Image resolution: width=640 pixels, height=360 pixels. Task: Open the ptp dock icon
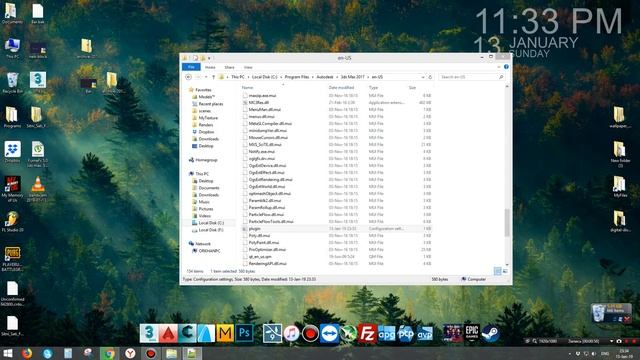pyautogui.click(x=405, y=333)
